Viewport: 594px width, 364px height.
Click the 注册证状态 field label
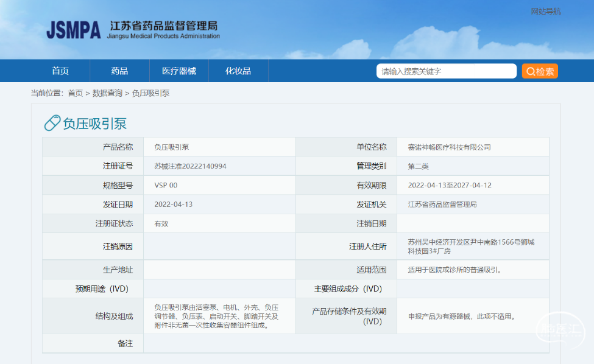[x=114, y=223]
